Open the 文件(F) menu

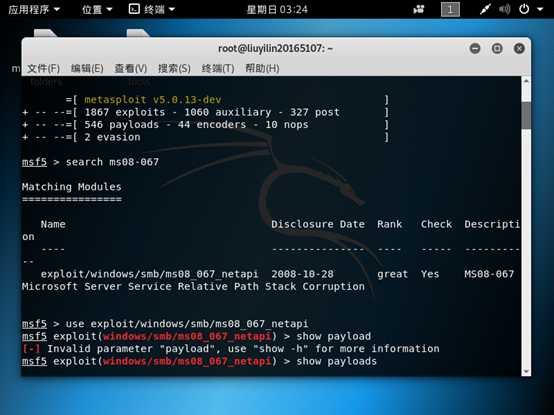pos(43,68)
